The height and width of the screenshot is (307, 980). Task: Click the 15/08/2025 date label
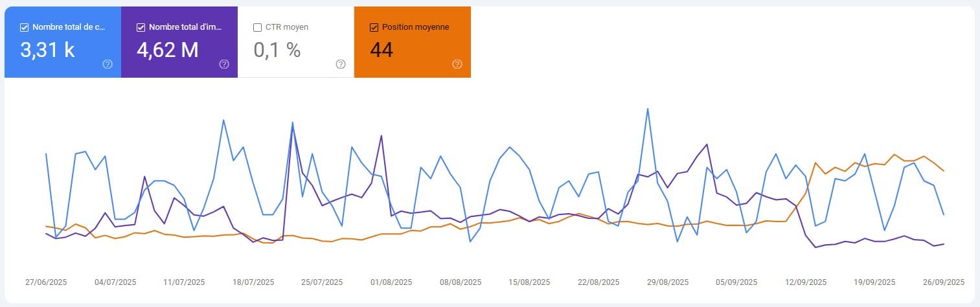(529, 282)
